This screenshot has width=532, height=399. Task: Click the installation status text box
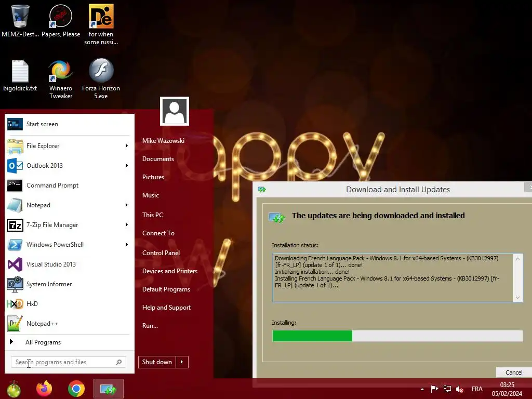[397, 278]
